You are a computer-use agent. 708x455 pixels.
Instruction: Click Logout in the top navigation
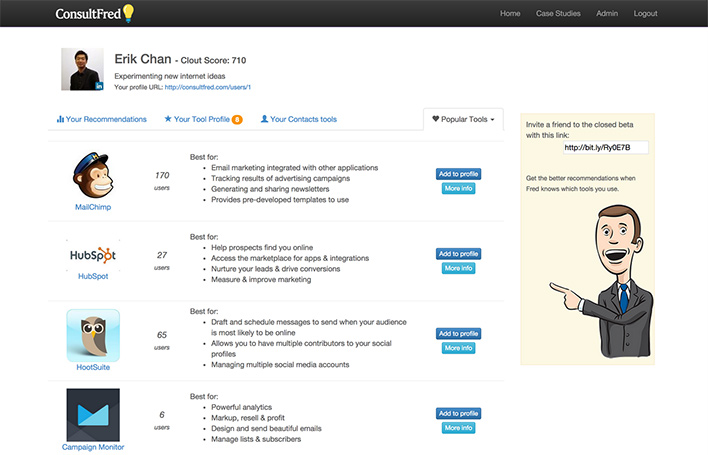[646, 14]
